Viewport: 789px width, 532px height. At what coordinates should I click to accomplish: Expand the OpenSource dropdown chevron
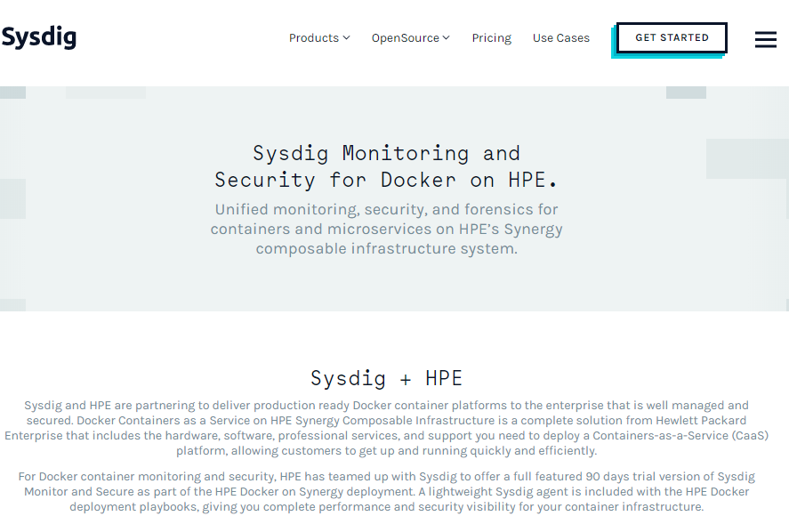tap(446, 37)
